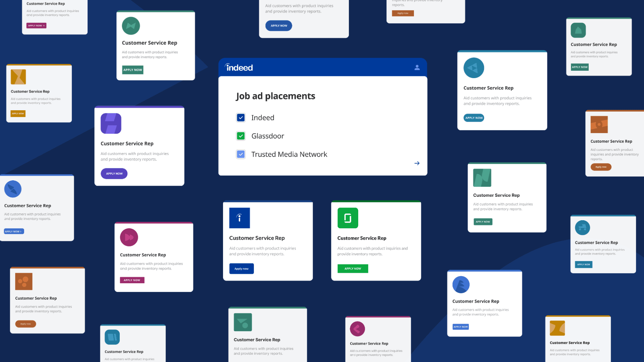This screenshot has height=362, width=644.
Task: Click the golden folded-shape logo bottom card
Action: (557, 328)
